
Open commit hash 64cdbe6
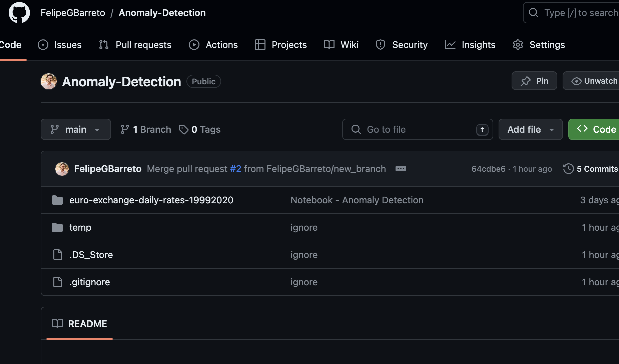(x=489, y=169)
